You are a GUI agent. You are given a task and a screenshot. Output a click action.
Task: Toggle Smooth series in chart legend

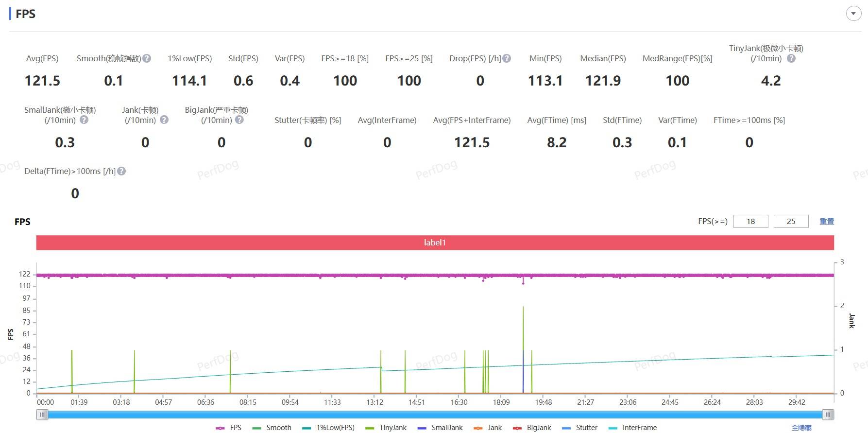pyautogui.click(x=272, y=428)
